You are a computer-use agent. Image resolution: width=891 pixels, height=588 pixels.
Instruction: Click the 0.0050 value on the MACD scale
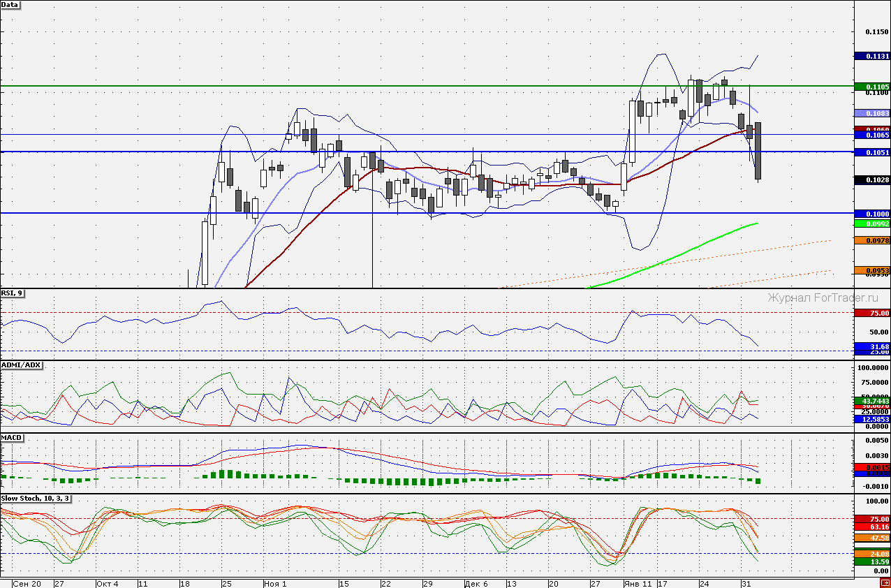coord(876,441)
